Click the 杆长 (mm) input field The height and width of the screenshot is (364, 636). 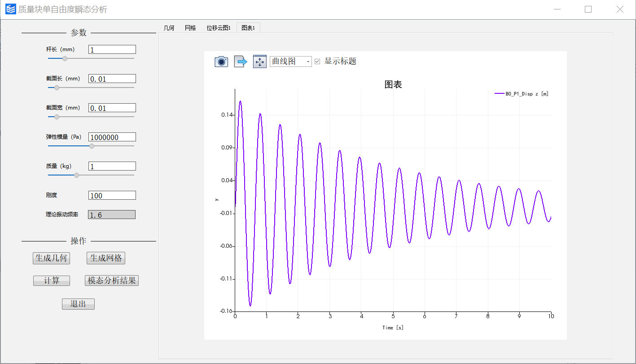(x=112, y=50)
